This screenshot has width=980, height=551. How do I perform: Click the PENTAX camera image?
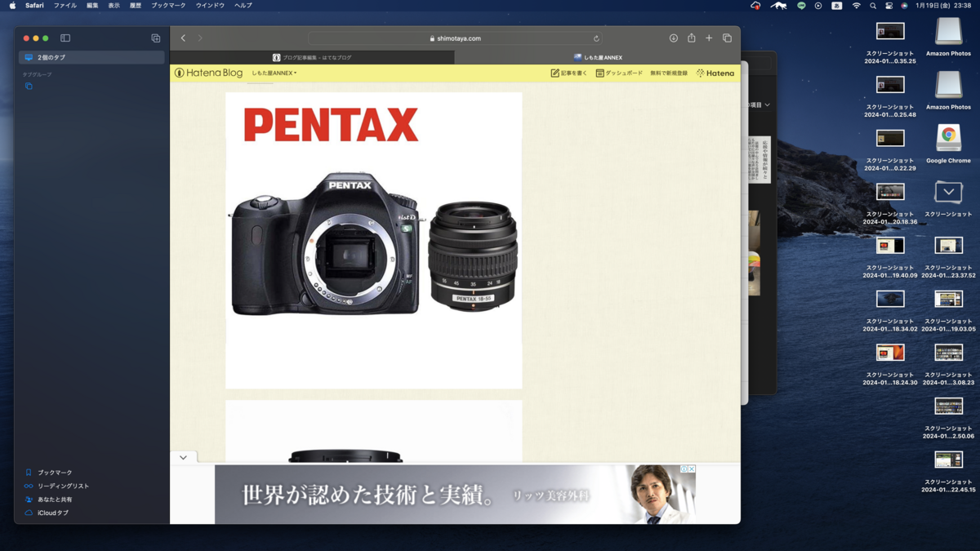pyautogui.click(x=374, y=241)
